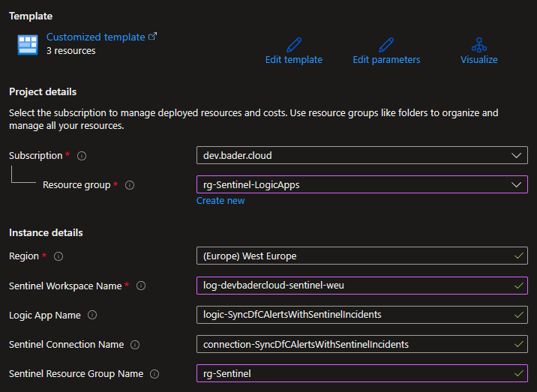Open the Region dropdown West Europe

(x=362, y=256)
